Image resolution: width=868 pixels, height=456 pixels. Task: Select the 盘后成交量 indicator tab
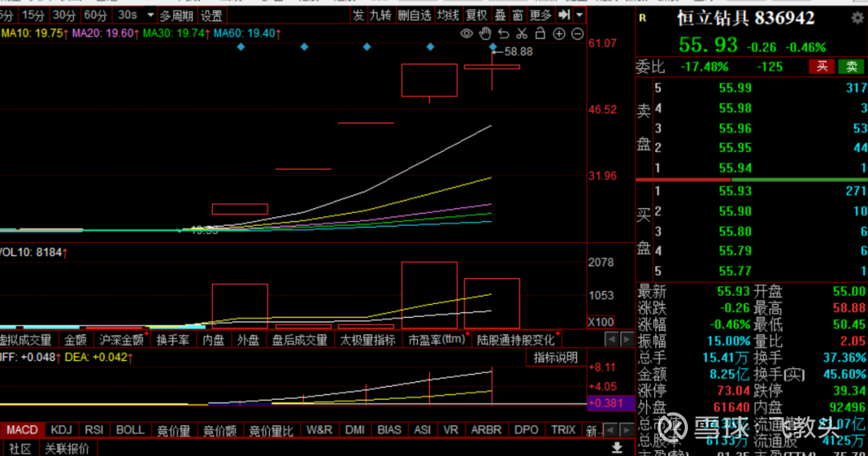(300, 339)
